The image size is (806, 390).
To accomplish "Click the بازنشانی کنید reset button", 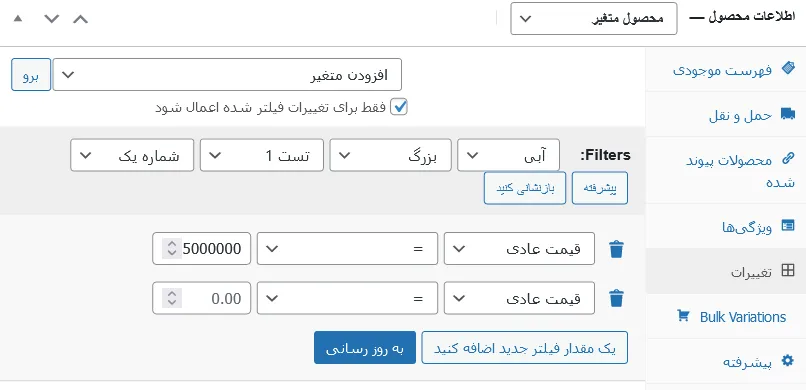I will (525, 188).
